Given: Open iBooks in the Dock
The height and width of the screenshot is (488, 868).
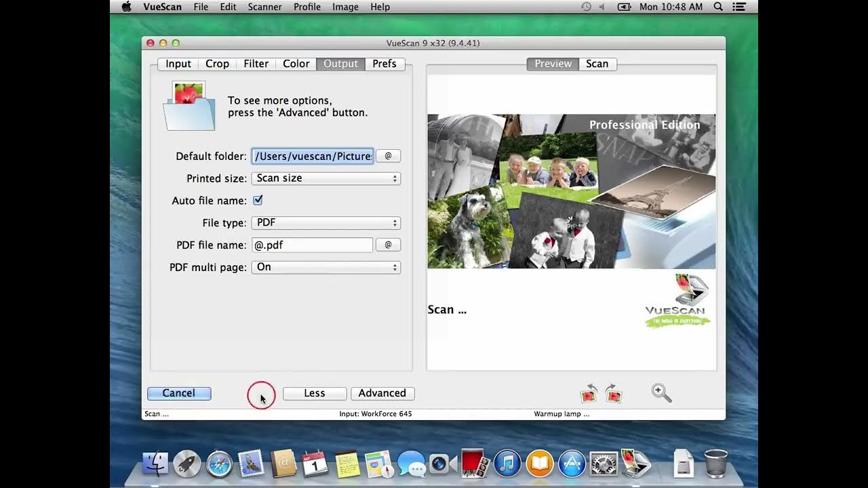Looking at the screenshot, I should click(539, 464).
